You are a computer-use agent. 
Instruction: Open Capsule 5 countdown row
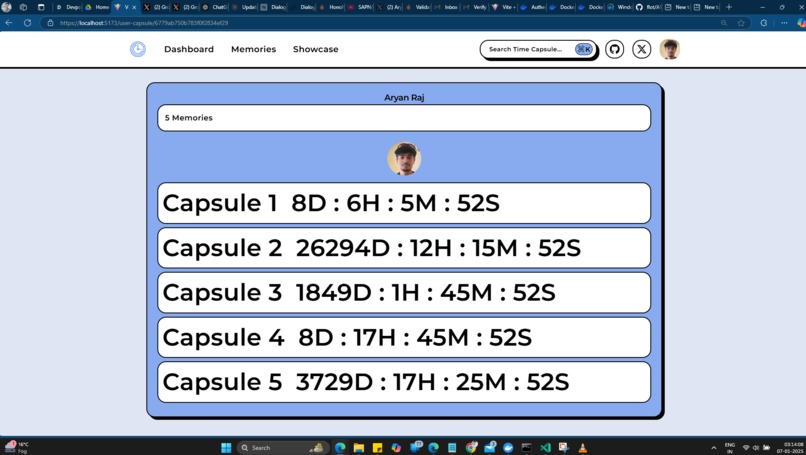coord(404,382)
